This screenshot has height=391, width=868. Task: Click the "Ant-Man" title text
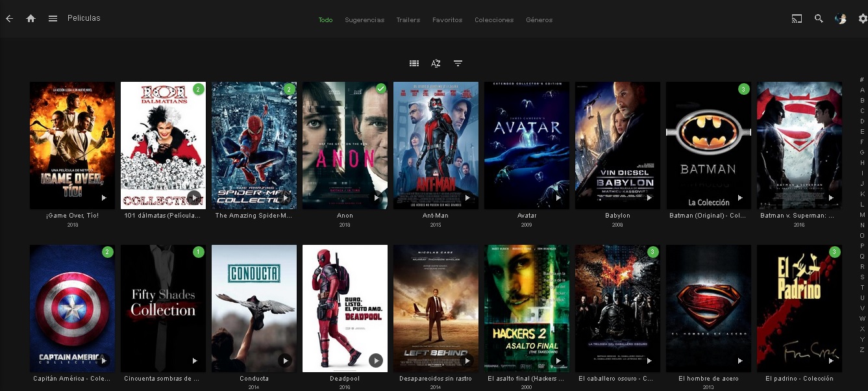pyautogui.click(x=436, y=216)
